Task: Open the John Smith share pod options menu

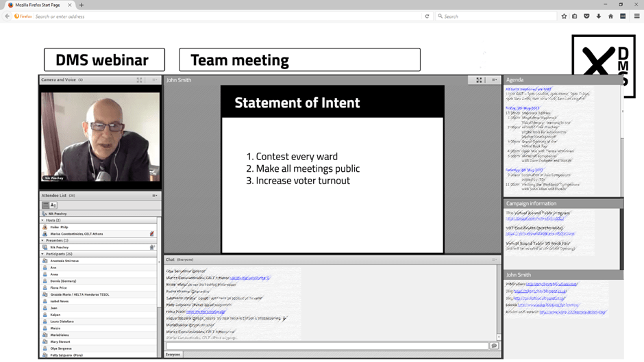Action: click(x=494, y=80)
